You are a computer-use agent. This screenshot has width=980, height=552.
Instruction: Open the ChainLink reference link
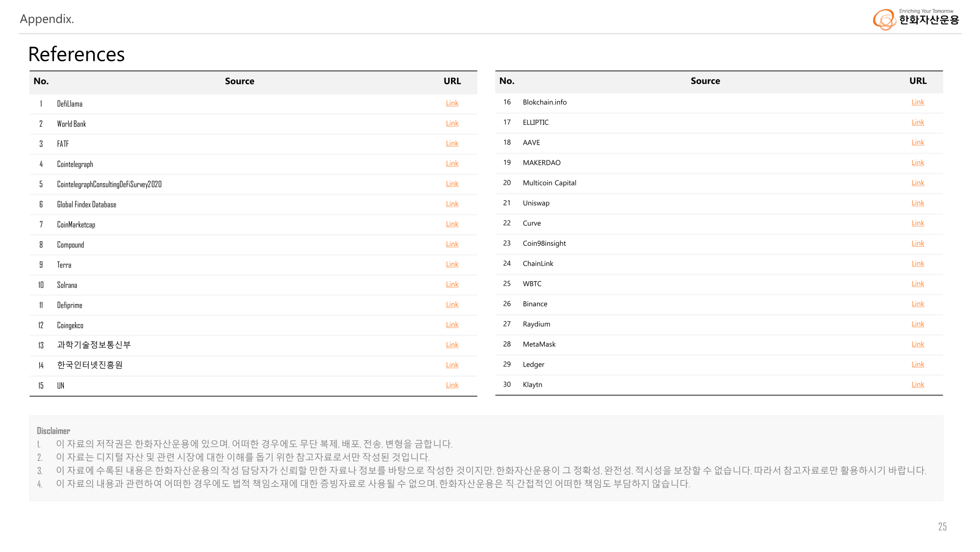918,263
